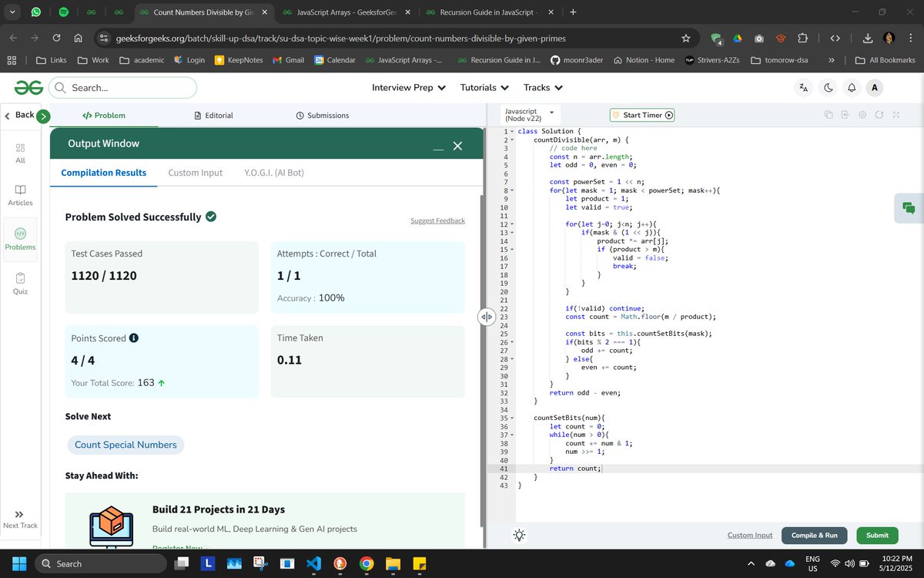Go to Next Track
The height and width of the screenshot is (578, 924).
[20, 519]
